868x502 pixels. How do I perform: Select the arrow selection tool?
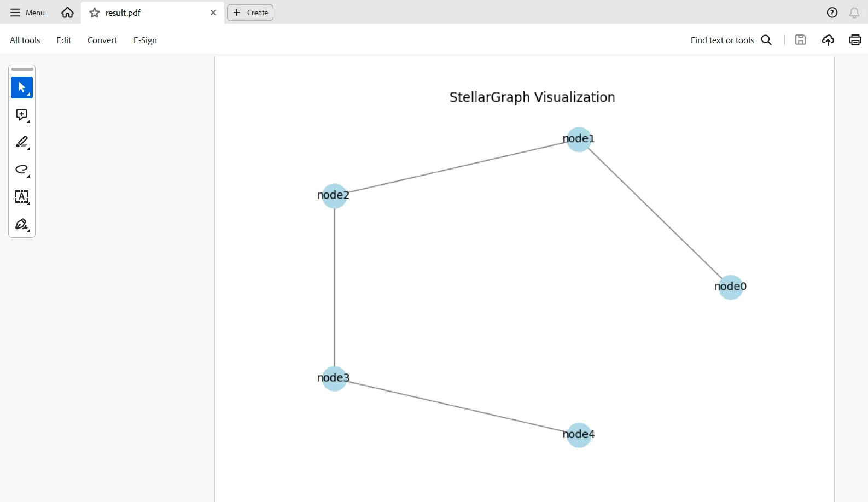tap(22, 87)
